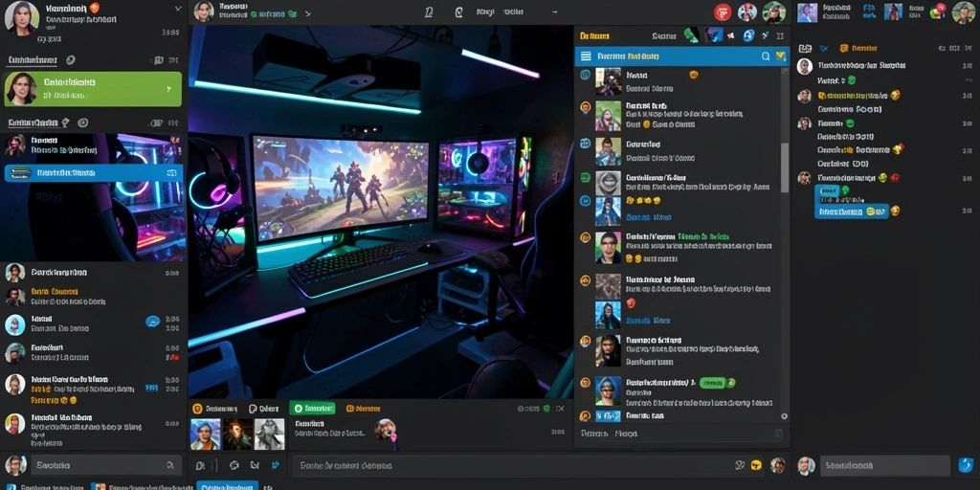The width and height of the screenshot is (980, 490).
Task: Open the hamburger menu in blue chat header
Action: click(x=586, y=56)
